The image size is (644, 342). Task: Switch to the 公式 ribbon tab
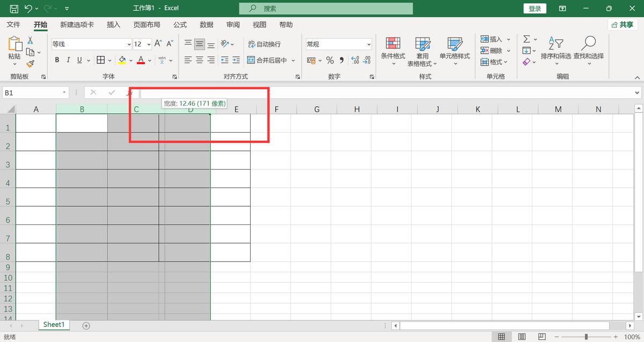pos(180,25)
